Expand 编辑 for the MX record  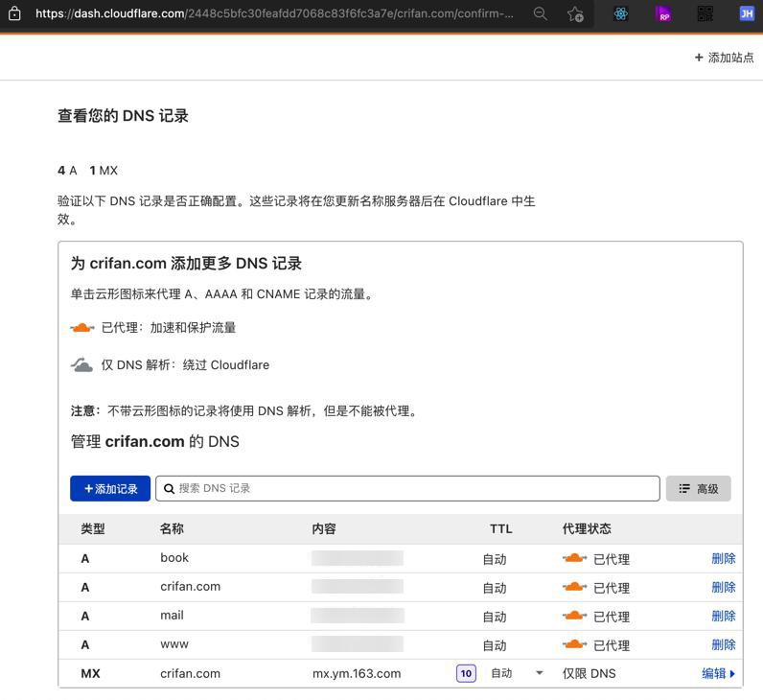[x=718, y=673]
